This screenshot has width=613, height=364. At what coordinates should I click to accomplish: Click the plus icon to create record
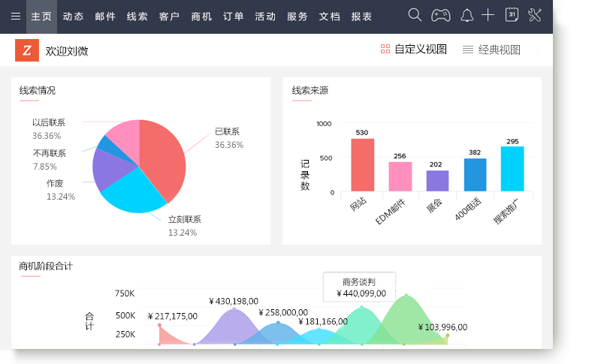tap(488, 15)
